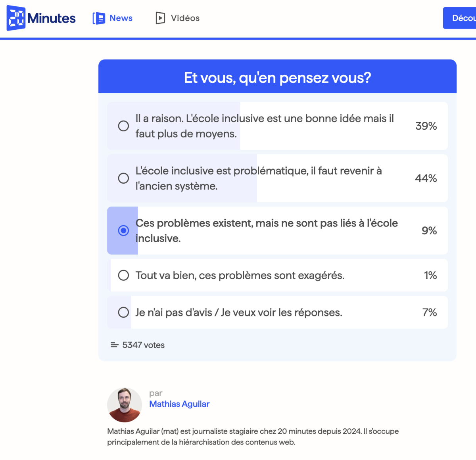Click the 39% result percentage

(426, 126)
